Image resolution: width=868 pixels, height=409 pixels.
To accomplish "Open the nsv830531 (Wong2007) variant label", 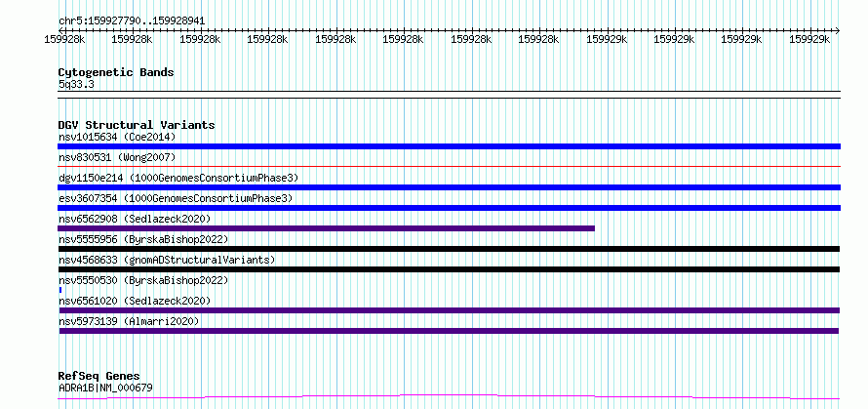I will pyautogui.click(x=117, y=158).
